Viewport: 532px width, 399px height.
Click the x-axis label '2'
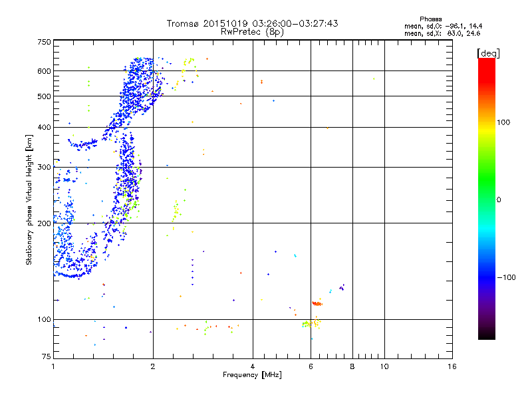153,366
